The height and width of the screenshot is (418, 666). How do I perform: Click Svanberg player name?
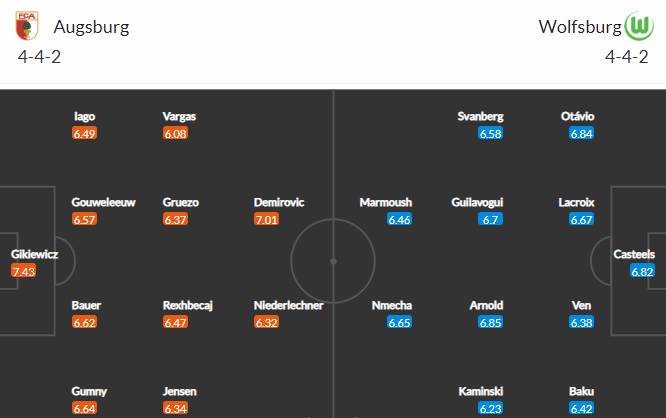tap(480, 116)
